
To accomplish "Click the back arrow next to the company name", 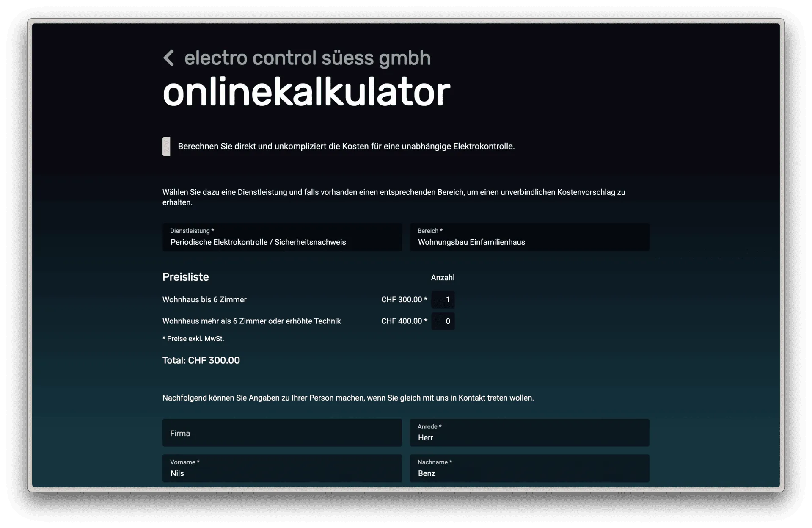I will click(169, 58).
